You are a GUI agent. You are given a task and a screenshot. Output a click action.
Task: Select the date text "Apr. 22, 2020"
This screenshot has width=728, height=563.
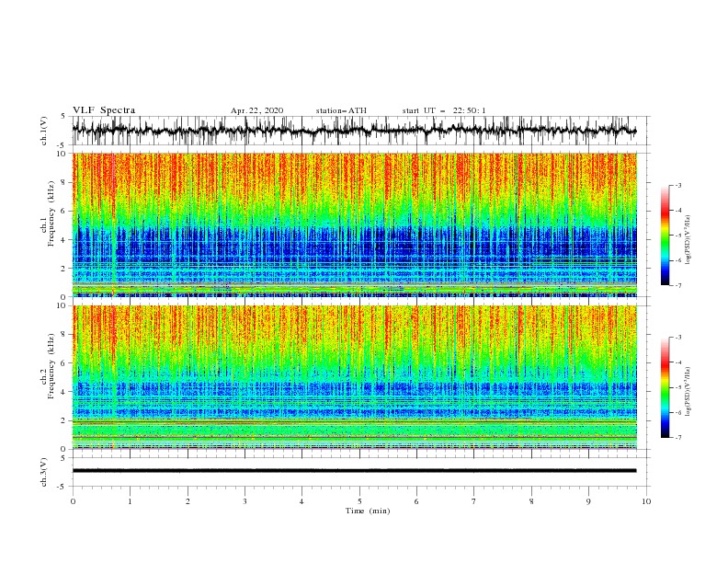[256, 110]
